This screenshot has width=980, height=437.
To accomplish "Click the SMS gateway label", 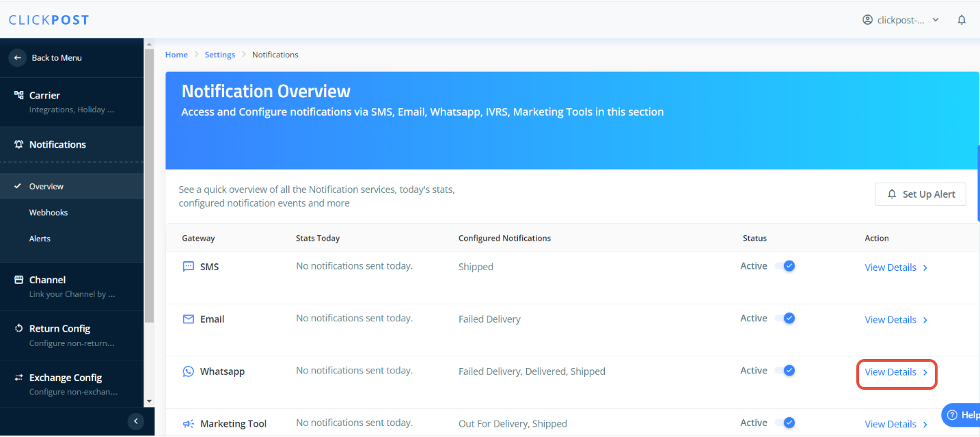I will (x=209, y=267).
